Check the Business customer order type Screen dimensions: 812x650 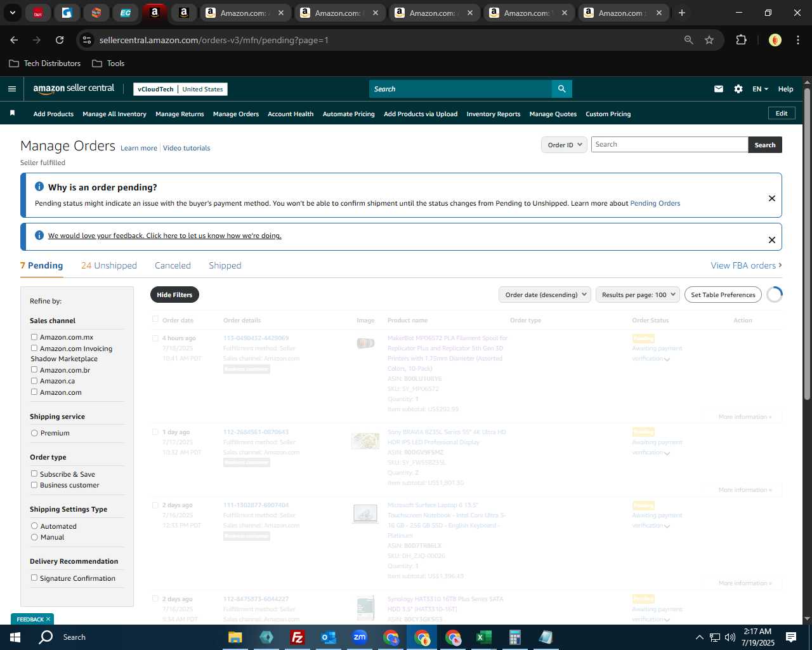point(34,485)
